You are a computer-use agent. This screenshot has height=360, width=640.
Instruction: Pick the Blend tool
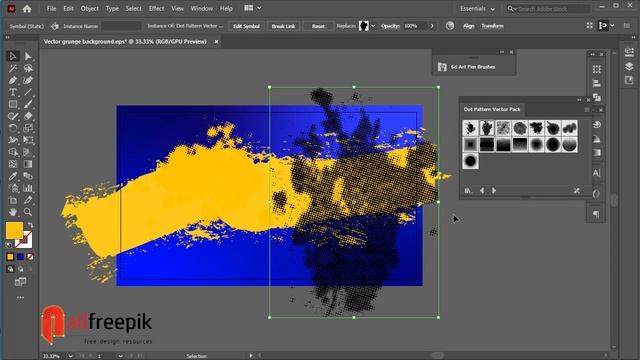click(x=28, y=176)
